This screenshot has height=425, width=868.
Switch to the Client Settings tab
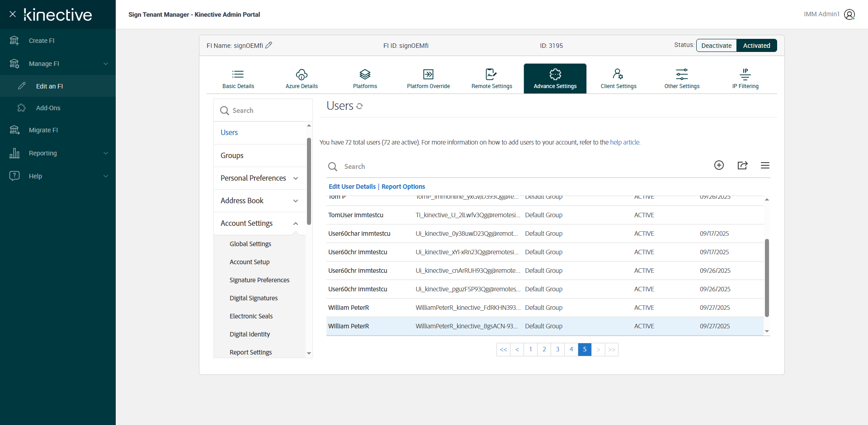618,79
